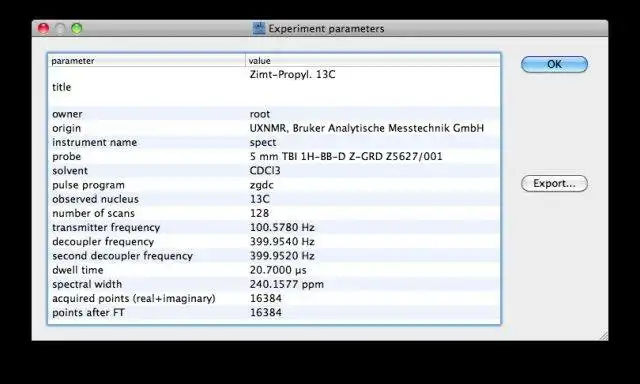Select the points after FT cell
640x384 pixels.
(x=88, y=313)
